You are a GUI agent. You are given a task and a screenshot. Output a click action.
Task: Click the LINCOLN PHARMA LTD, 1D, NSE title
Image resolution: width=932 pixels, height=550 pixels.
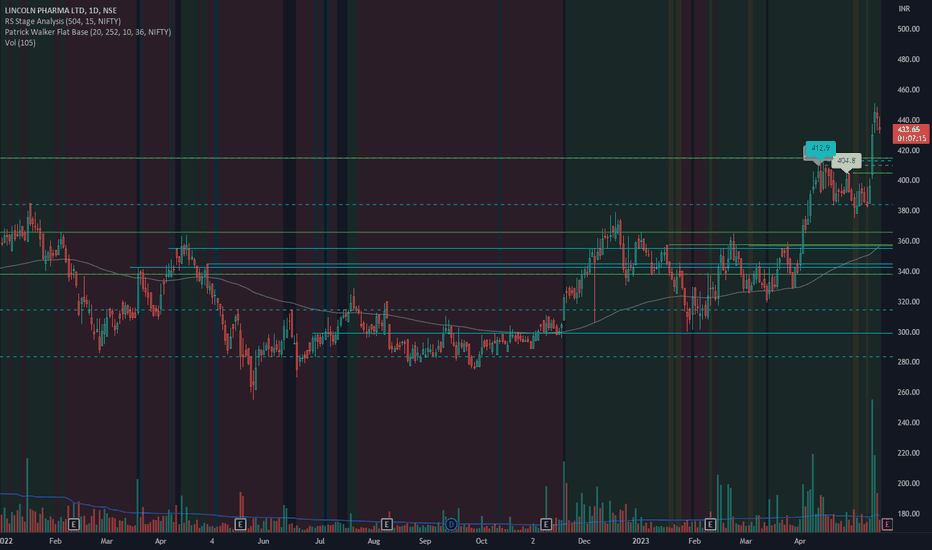click(x=61, y=10)
